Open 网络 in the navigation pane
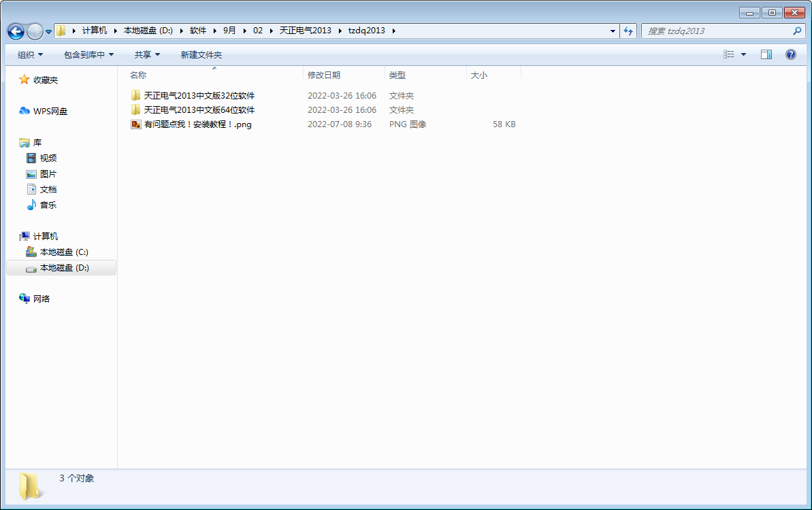Screen dimensions: 812x510 pos(42,299)
